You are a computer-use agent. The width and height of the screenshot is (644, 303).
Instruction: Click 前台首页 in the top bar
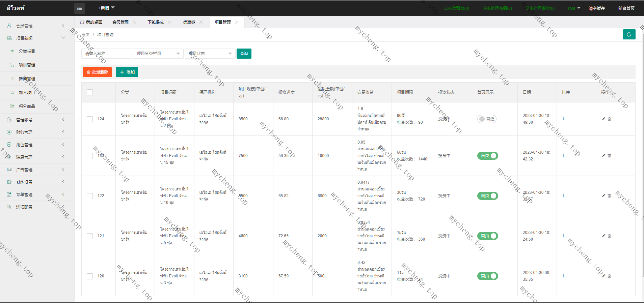pyautogui.click(x=626, y=8)
